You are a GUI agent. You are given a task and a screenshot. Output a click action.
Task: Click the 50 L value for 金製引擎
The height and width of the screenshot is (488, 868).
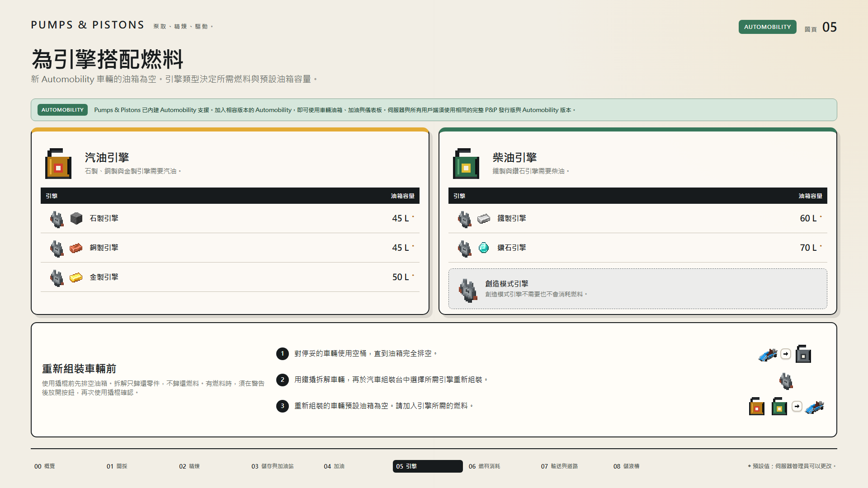tap(401, 277)
